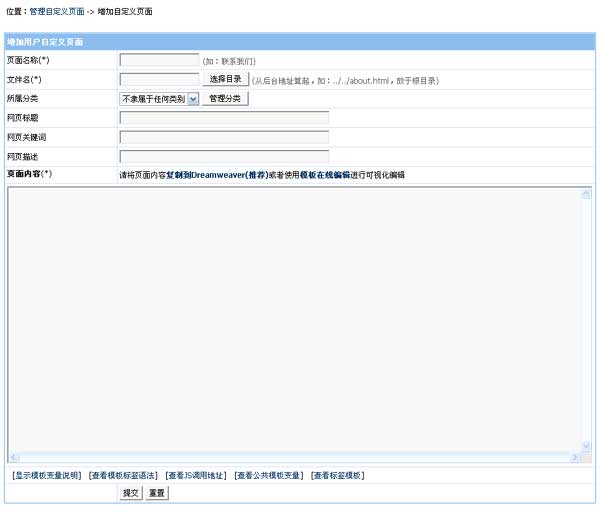The image size is (600, 512).
Task: Click inside the 页面内容 text area
Action: click(x=295, y=320)
